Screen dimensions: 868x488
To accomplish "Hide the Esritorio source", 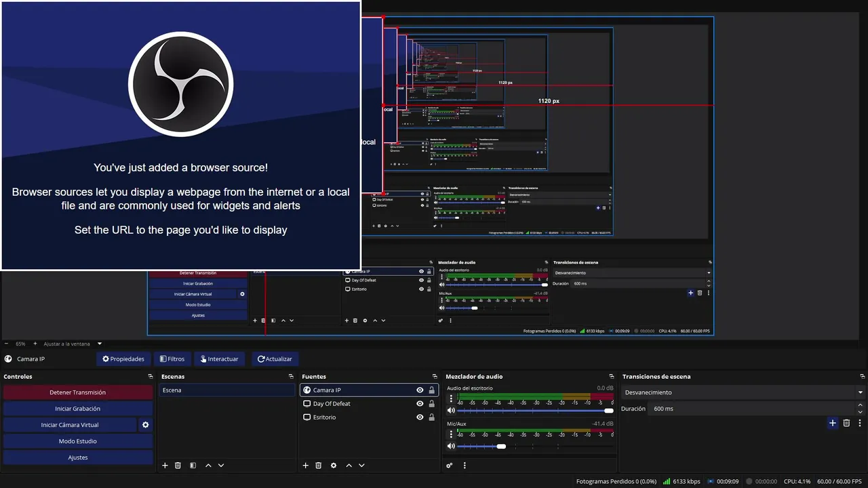I will click(x=420, y=418).
